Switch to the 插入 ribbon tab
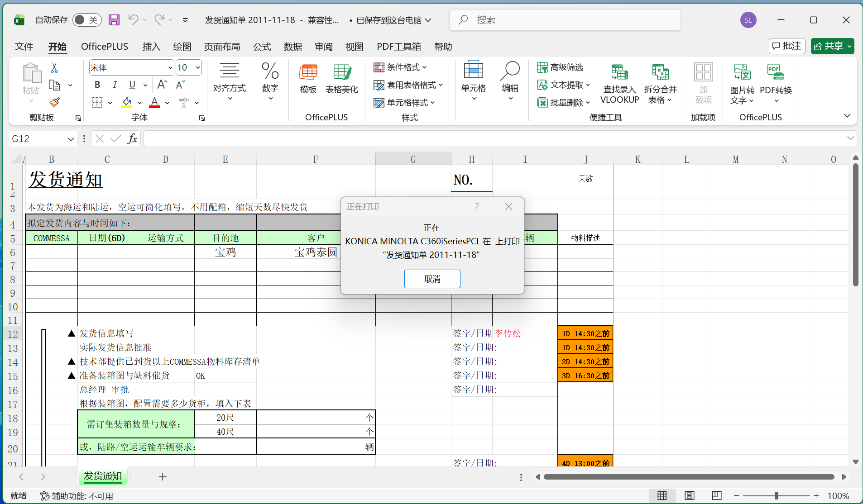Screen dimensions: 863x504 (x=151, y=47)
